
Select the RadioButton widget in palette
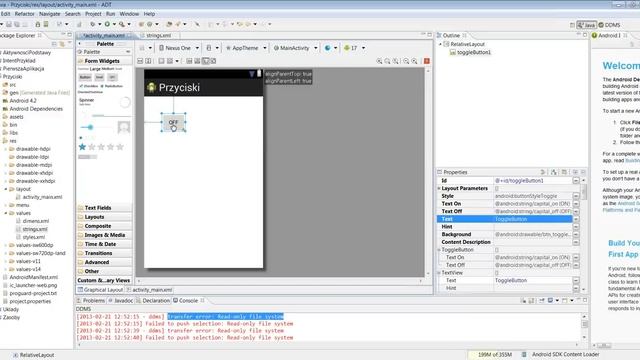point(111,86)
